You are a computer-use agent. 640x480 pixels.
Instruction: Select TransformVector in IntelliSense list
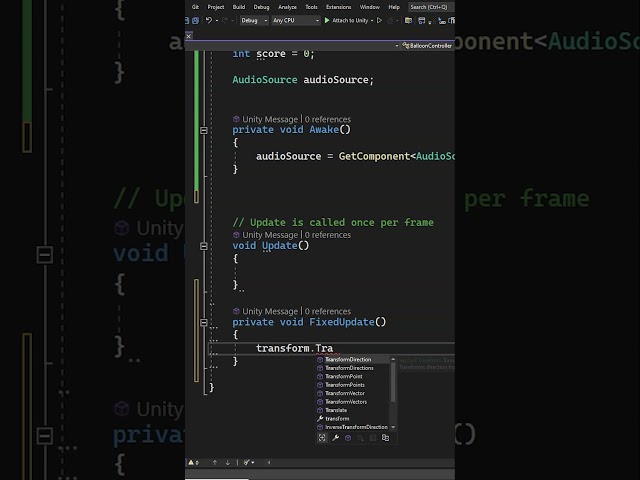[x=353, y=393]
